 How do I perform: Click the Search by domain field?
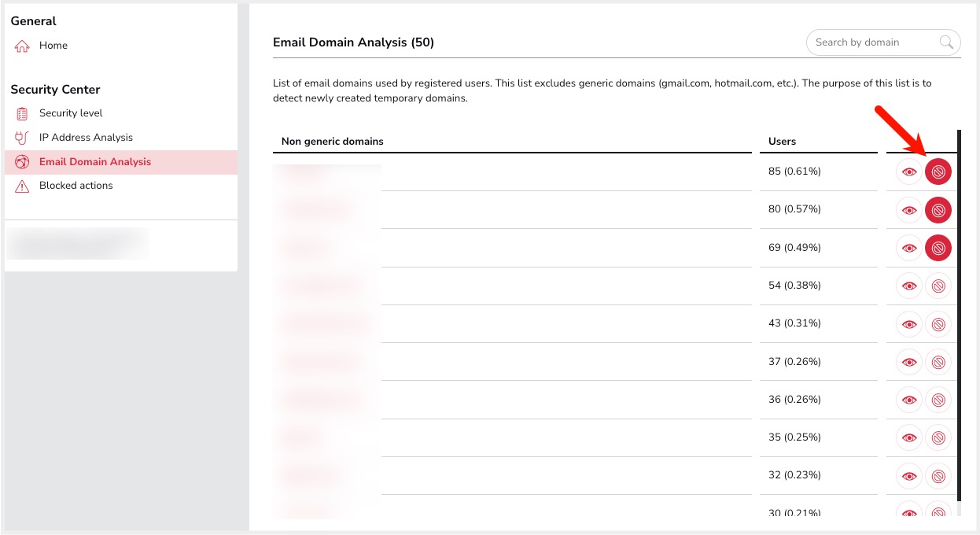(883, 42)
